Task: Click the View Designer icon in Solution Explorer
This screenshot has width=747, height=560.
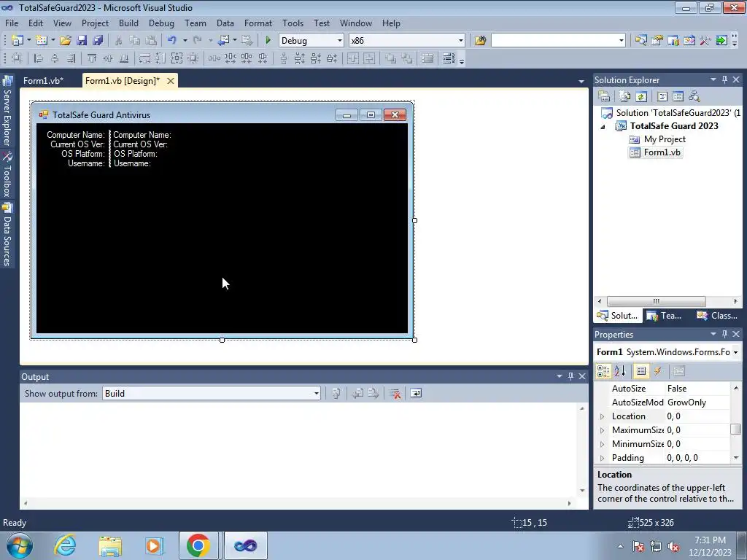Action: tap(678, 97)
